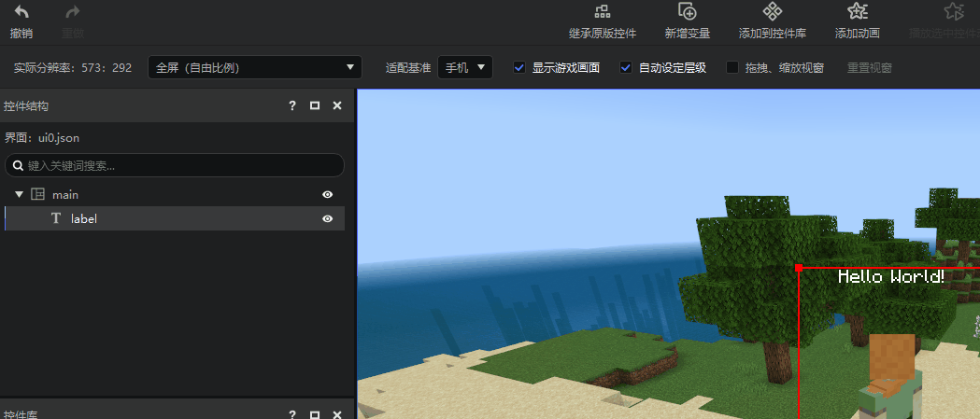Image resolution: width=980 pixels, height=419 pixels.
Task: Click the Redo (重做) arrow icon
Action: point(73,12)
